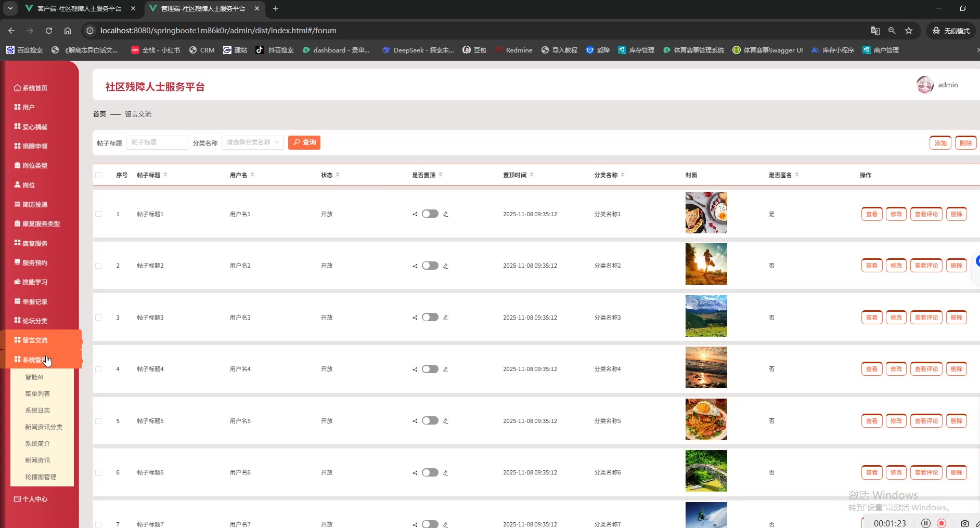
Task: Open the Redmine bookmark
Action: (513, 50)
